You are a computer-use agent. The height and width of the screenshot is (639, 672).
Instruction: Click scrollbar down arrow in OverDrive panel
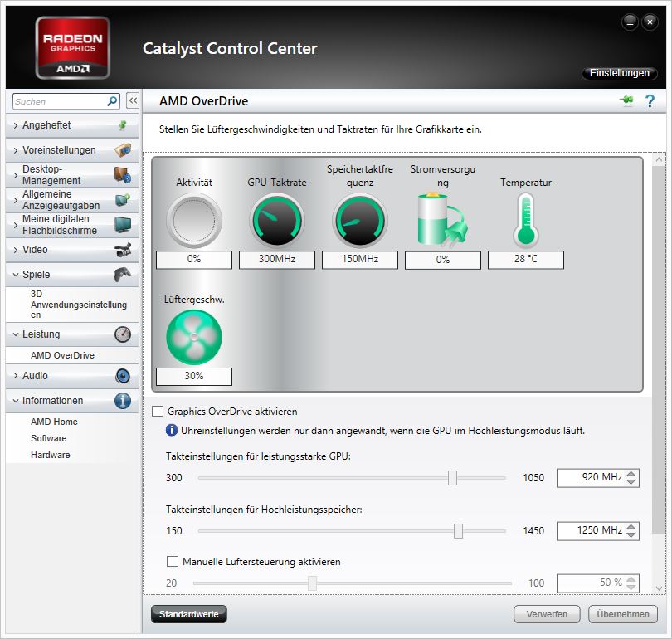click(659, 589)
